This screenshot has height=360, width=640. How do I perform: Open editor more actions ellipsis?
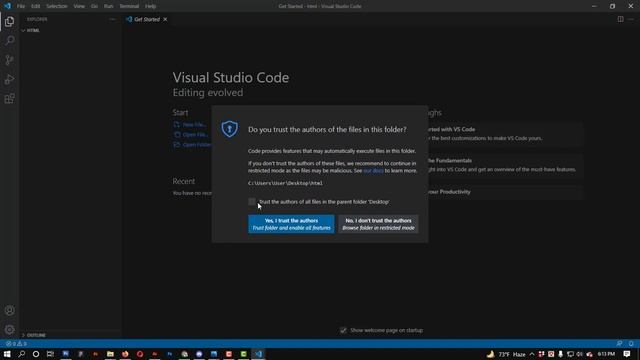click(631, 19)
